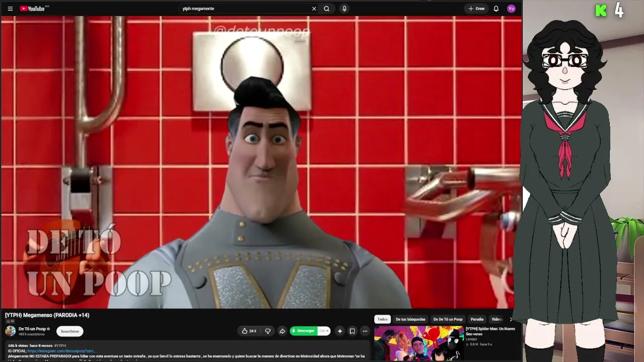Viewport: 644px width, 362px height.
Task: Open '[YTPH] Spider-Man: Un Nuevo Sex-verso' title
Action: [x=490, y=331]
